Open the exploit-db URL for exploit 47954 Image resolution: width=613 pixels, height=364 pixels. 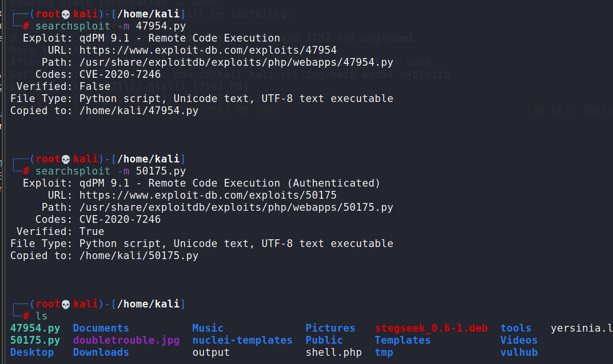(x=208, y=50)
